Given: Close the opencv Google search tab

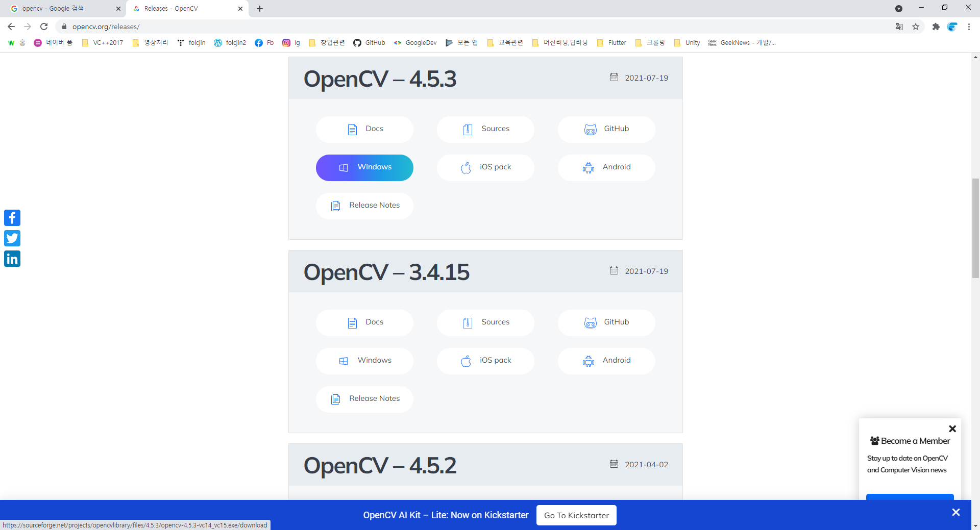Looking at the screenshot, I should pos(118,9).
